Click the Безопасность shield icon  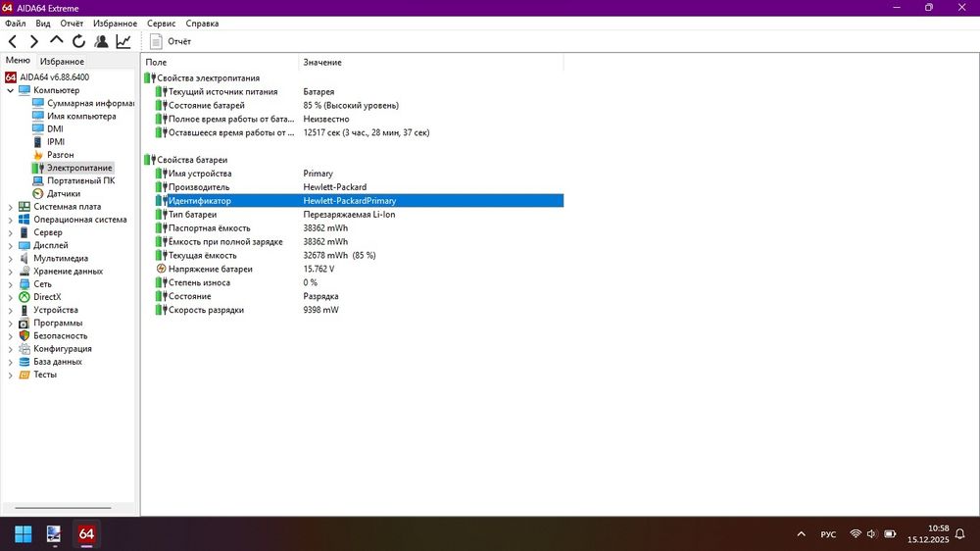[24, 336]
